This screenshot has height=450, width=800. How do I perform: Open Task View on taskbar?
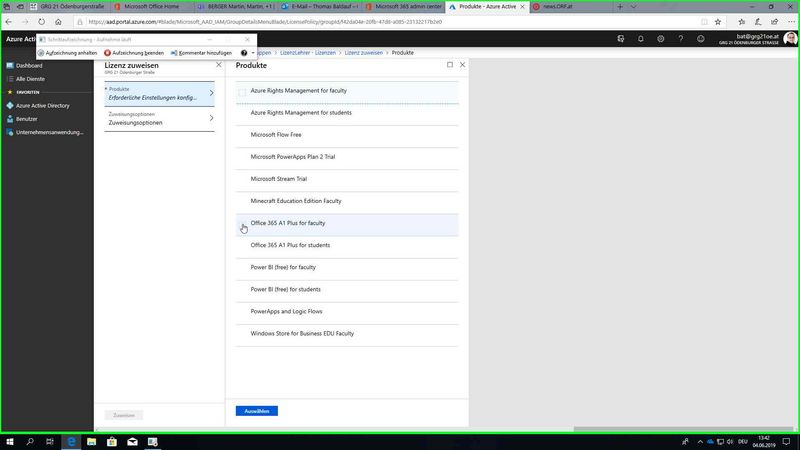pos(49,442)
